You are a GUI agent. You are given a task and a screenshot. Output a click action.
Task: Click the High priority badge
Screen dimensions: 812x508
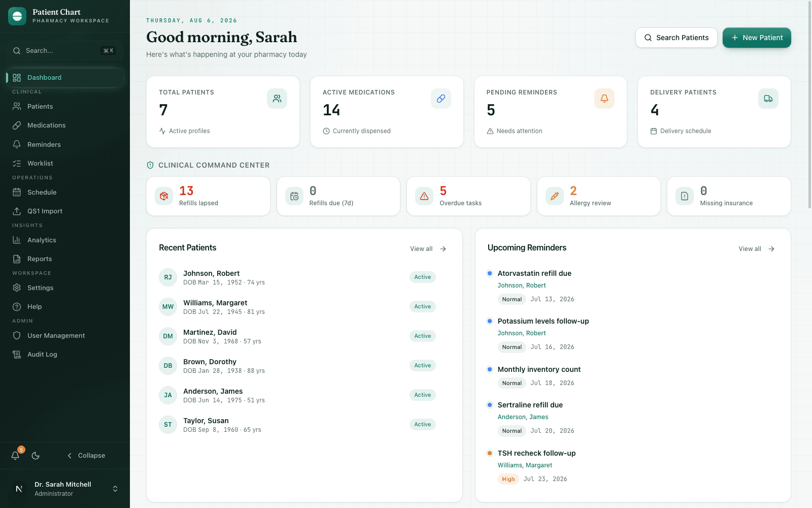[x=508, y=479]
